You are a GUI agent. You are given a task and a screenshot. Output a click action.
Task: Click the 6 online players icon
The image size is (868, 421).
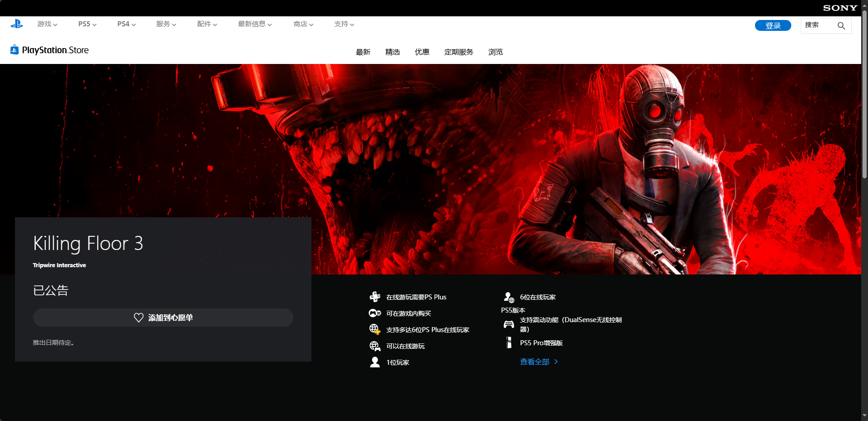click(x=509, y=297)
